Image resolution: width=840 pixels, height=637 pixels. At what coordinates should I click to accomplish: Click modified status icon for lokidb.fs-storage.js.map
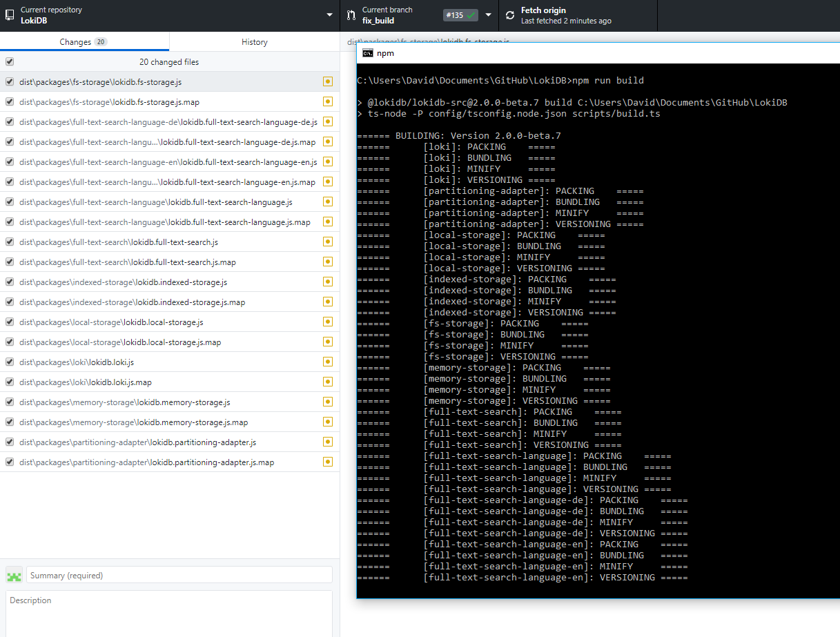click(327, 101)
